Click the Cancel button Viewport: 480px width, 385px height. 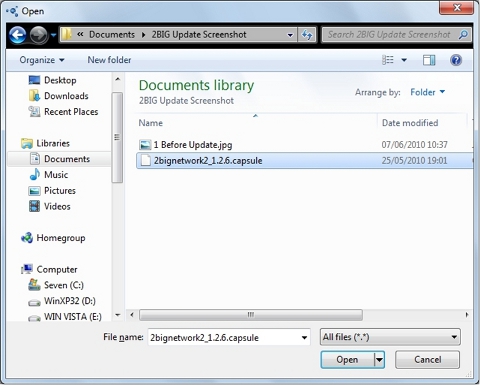pyautogui.click(x=427, y=360)
